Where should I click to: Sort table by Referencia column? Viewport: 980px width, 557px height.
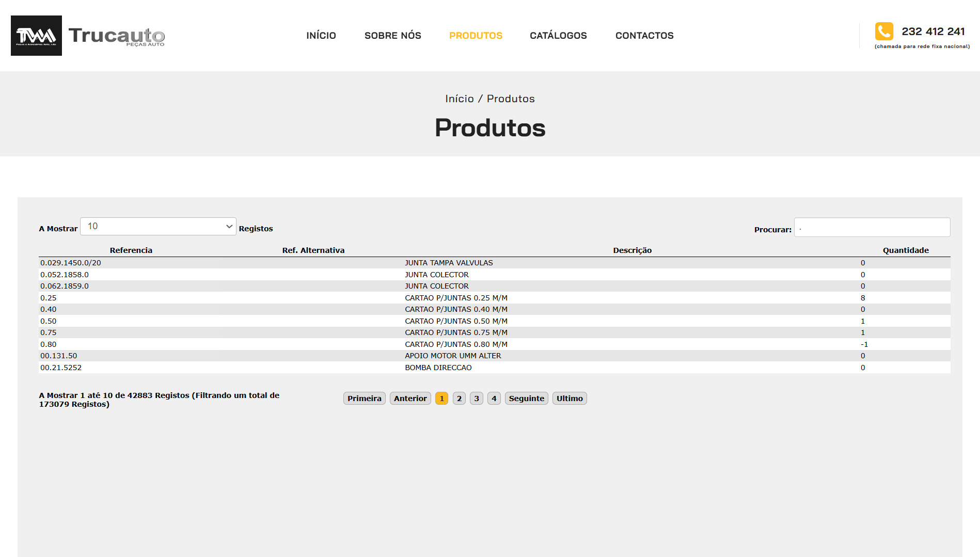click(x=131, y=250)
